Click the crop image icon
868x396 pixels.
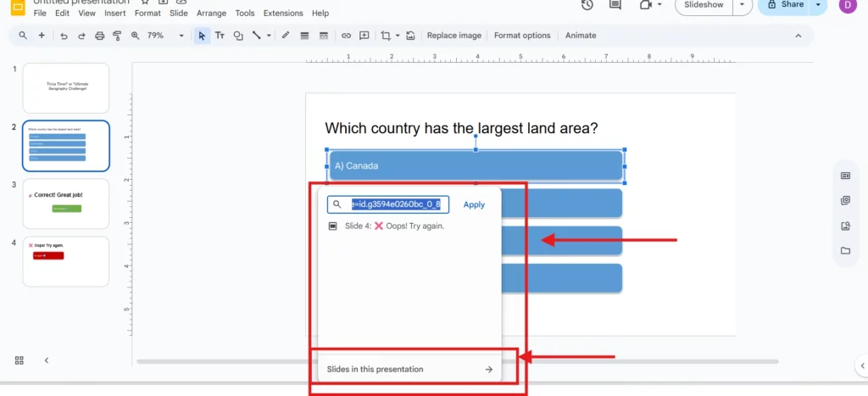coord(386,36)
